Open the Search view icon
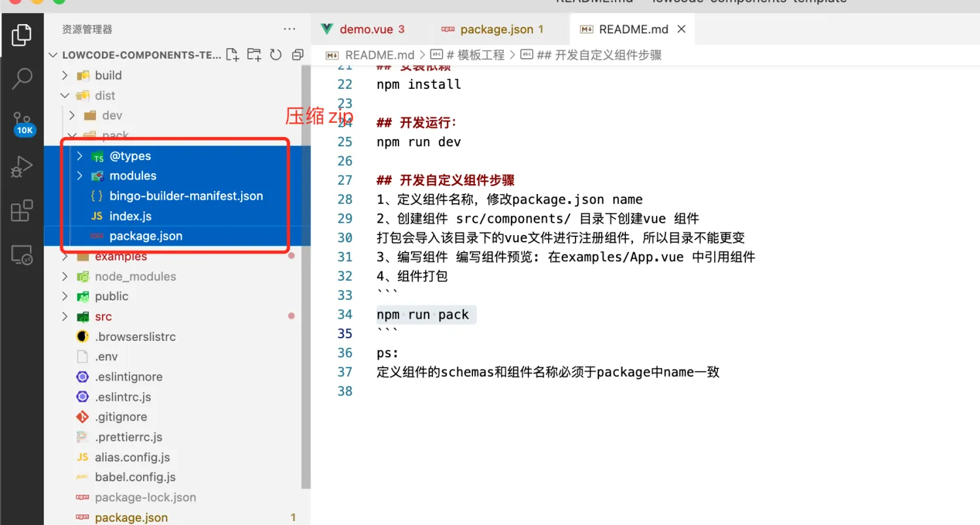This screenshot has width=980, height=525. 22,78
